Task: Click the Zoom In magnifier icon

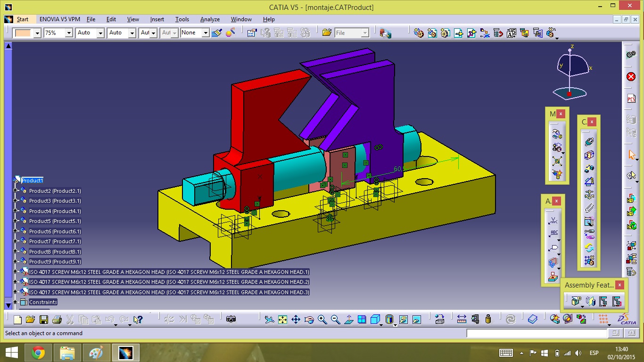Action: (322, 320)
